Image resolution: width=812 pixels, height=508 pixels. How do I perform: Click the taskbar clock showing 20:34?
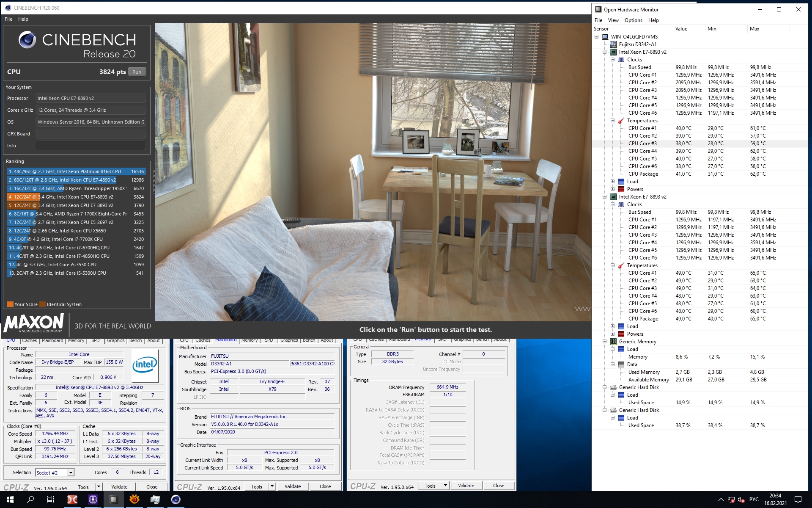click(x=775, y=500)
